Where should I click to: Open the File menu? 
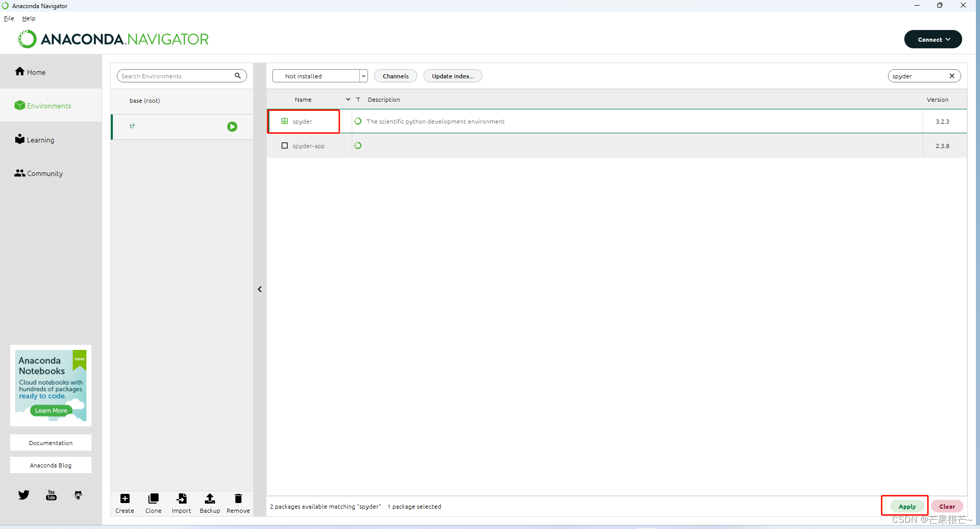point(9,18)
